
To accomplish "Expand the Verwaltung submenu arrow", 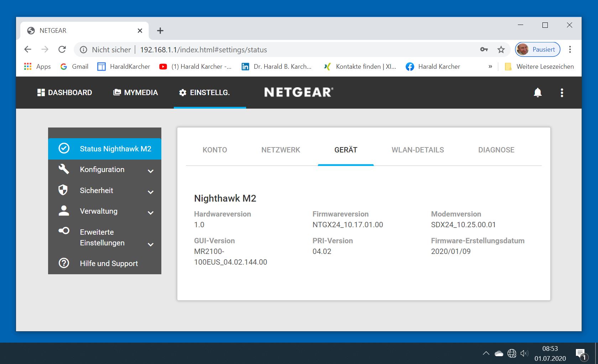I will point(151,213).
